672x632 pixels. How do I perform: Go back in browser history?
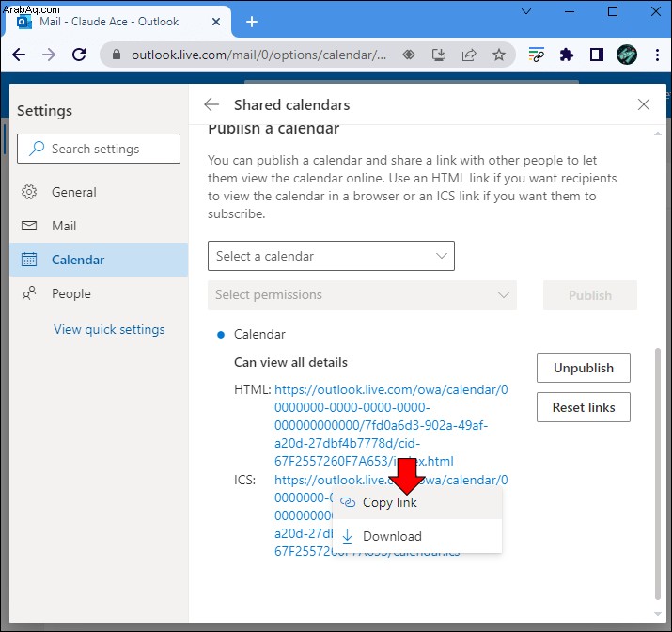tap(19, 55)
